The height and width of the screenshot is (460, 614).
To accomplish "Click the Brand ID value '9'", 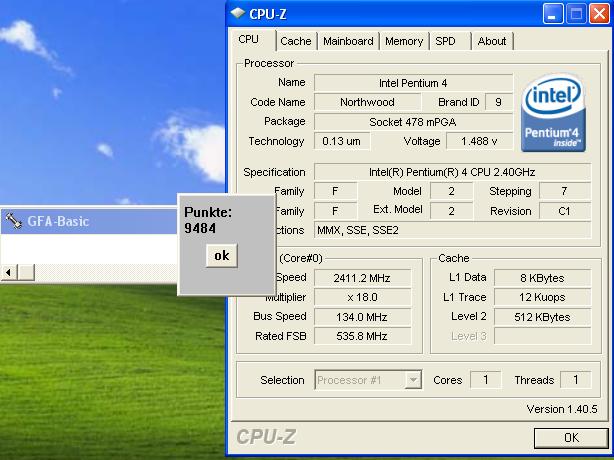I will [498, 102].
